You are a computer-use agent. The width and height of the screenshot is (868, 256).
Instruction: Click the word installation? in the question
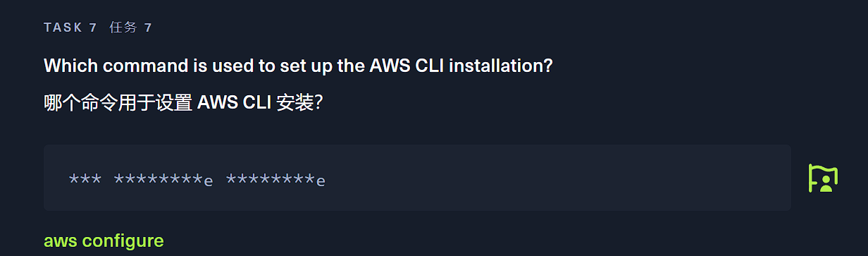501,66
